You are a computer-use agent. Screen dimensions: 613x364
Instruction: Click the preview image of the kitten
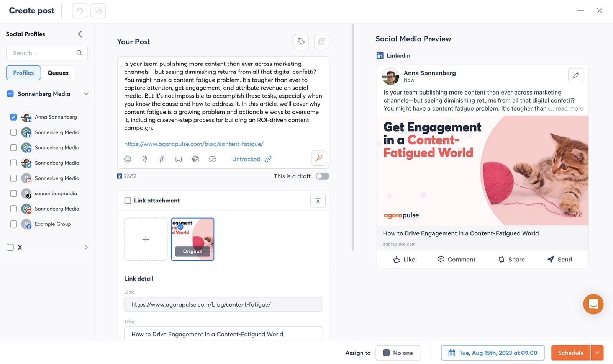coord(483,170)
